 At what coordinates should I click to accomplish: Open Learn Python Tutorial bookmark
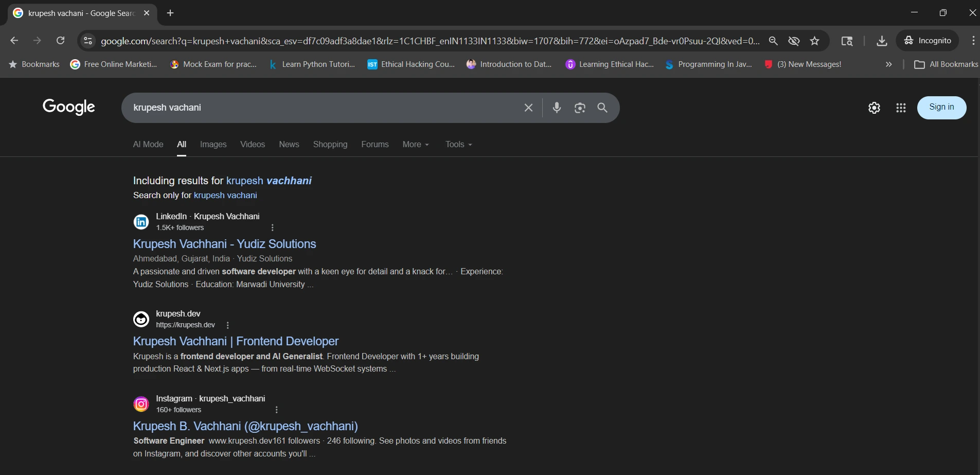pyautogui.click(x=312, y=64)
